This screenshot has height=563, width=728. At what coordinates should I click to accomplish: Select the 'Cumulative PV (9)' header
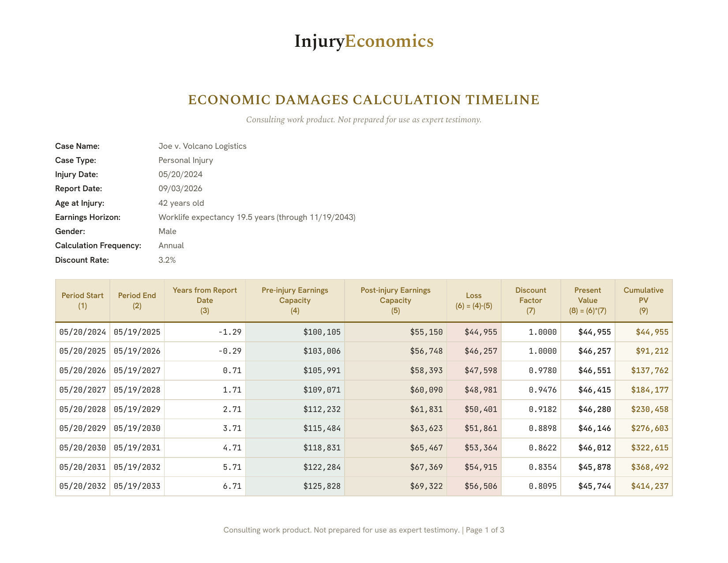coord(644,301)
